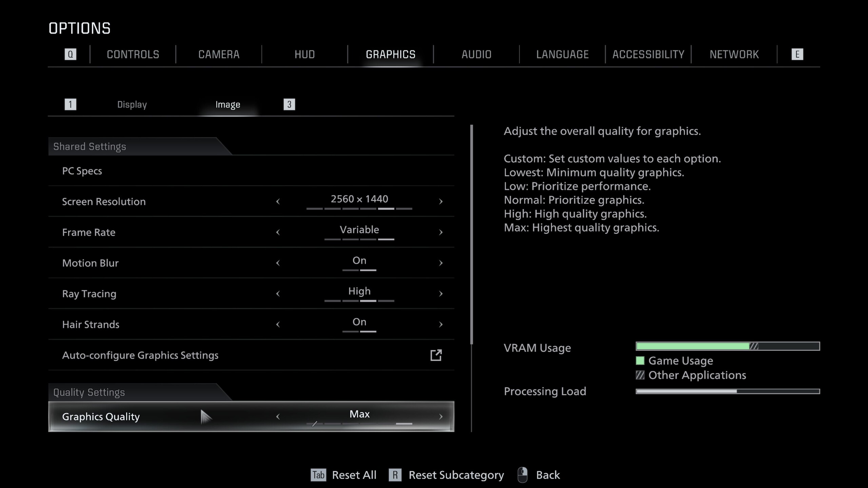
Task: Click the 1 key subcategory icon
Action: click(x=71, y=104)
